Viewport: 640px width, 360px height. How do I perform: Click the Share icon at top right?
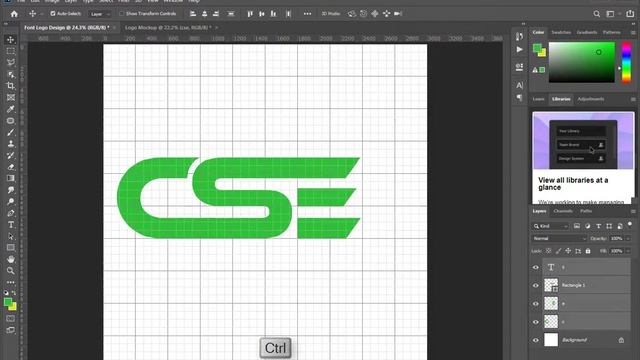tap(630, 14)
